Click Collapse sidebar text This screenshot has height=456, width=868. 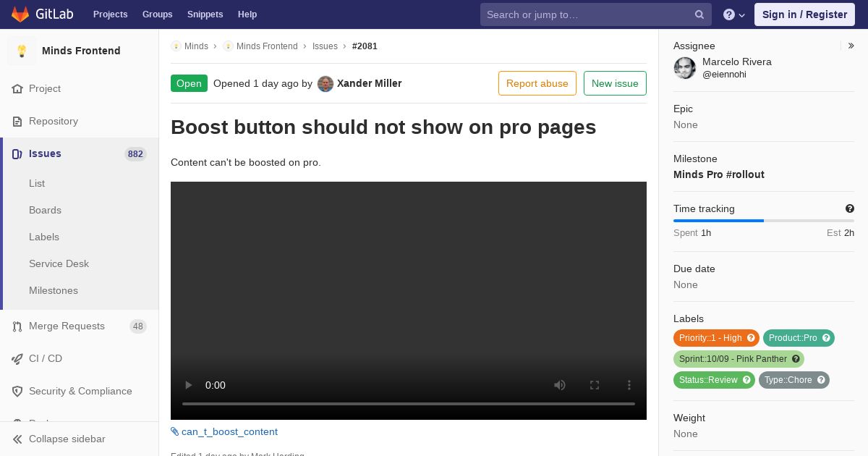click(x=67, y=439)
